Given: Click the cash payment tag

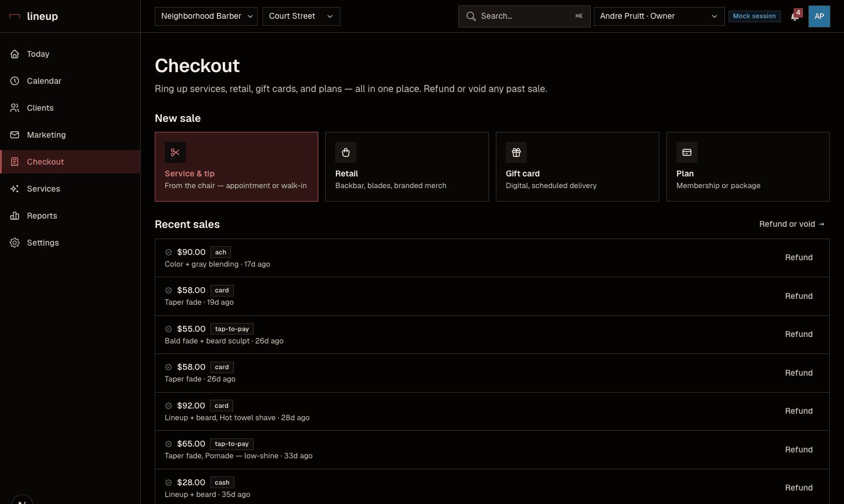Looking at the screenshot, I should pos(222,482).
